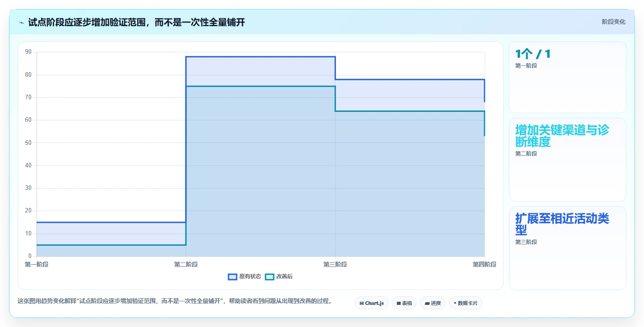Viewport: 644px width, 327px height.
Task: Click the 数据卡片 tag
Action: pyautogui.click(x=466, y=303)
